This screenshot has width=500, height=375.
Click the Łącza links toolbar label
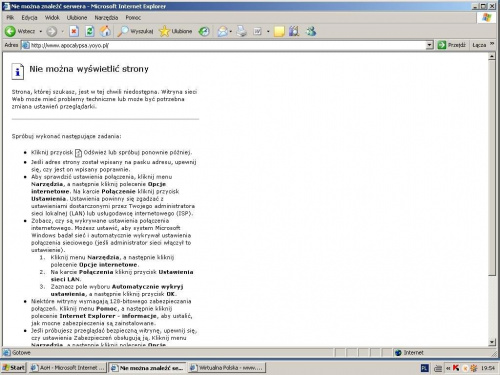(x=479, y=45)
